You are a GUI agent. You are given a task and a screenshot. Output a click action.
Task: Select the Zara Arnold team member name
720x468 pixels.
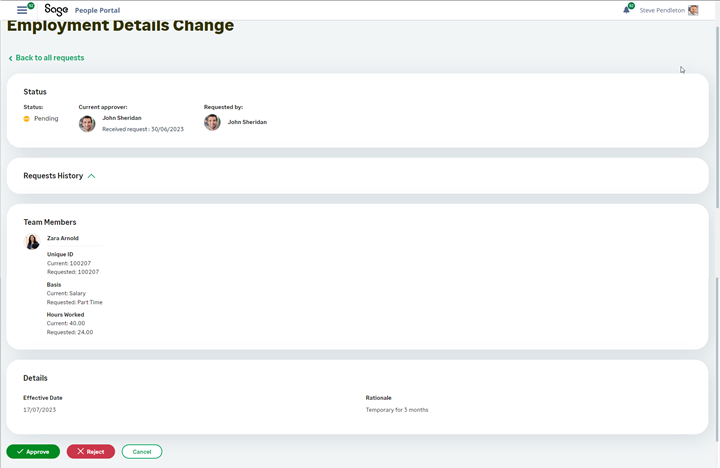pos(63,238)
